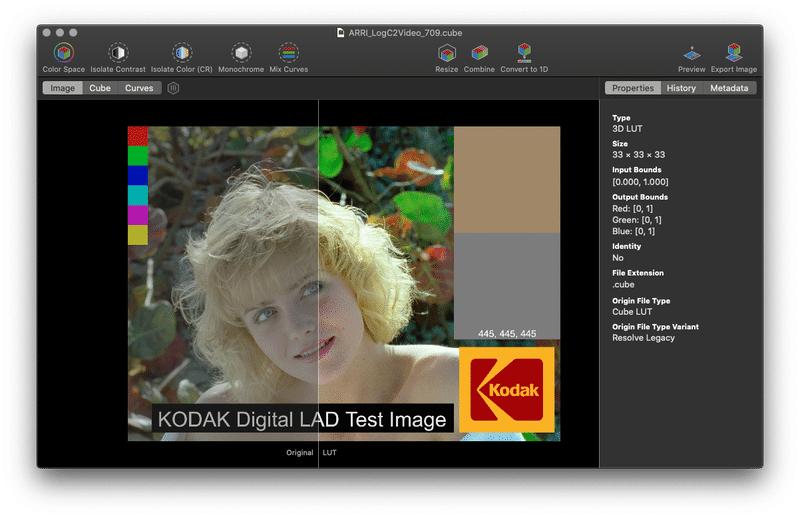
Task: Click the 'Cube LUT' origin file type
Action: tap(632, 312)
